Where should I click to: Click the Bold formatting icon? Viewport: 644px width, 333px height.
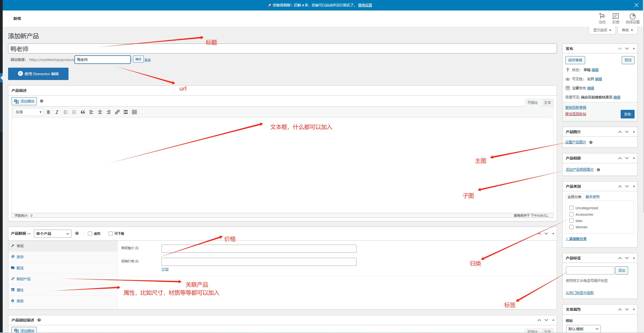click(48, 112)
